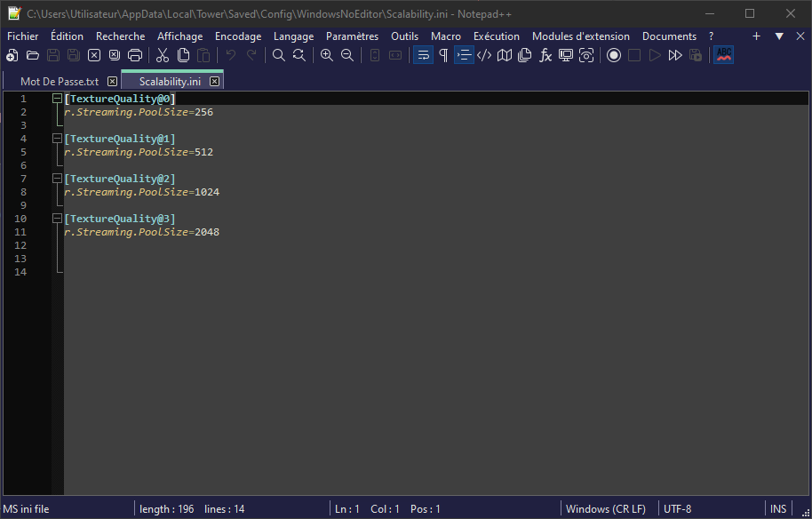The height and width of the screenshot is (519, 812).
Task: Open the Paramètres menu
Action: (352, 36)
